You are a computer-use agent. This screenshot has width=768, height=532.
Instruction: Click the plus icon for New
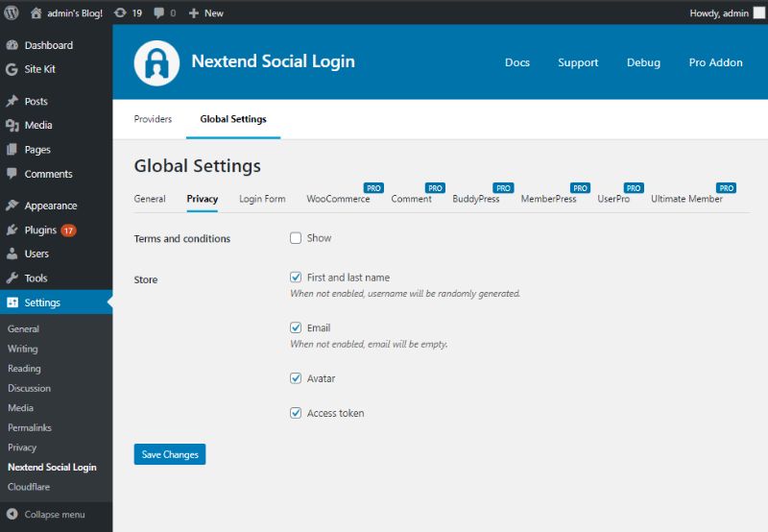tap(194, 13)
